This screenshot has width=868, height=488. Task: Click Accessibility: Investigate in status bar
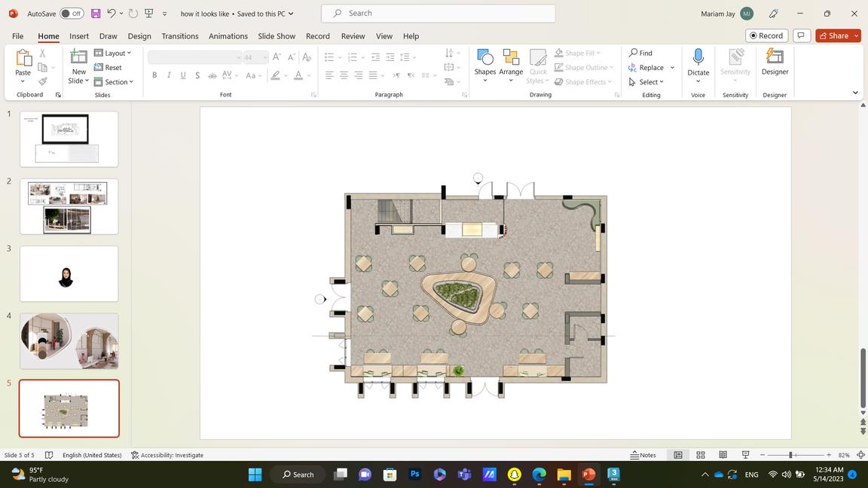pyautogui.click(x=167, y=455)
